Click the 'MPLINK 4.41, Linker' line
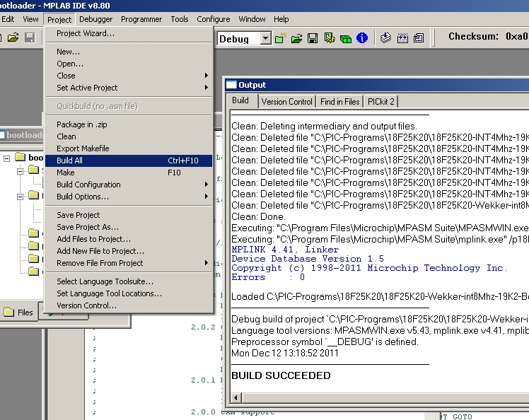 (285, 250)
